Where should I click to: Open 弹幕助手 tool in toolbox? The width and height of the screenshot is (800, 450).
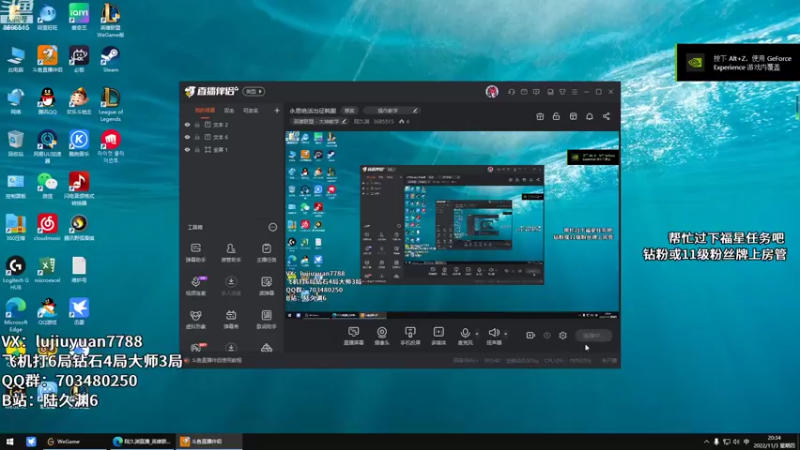pyautogui.click(x=195, y=253)
